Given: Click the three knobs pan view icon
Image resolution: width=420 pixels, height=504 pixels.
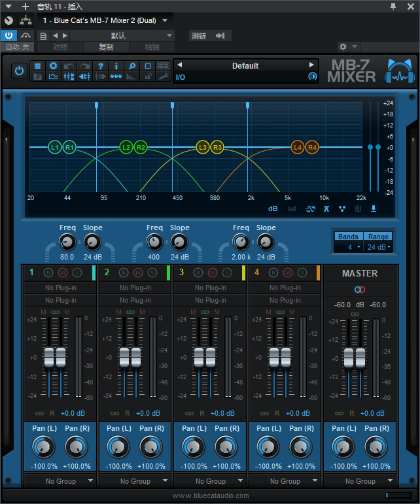Looking at the screenshot, I should click(x=116, y=76).
